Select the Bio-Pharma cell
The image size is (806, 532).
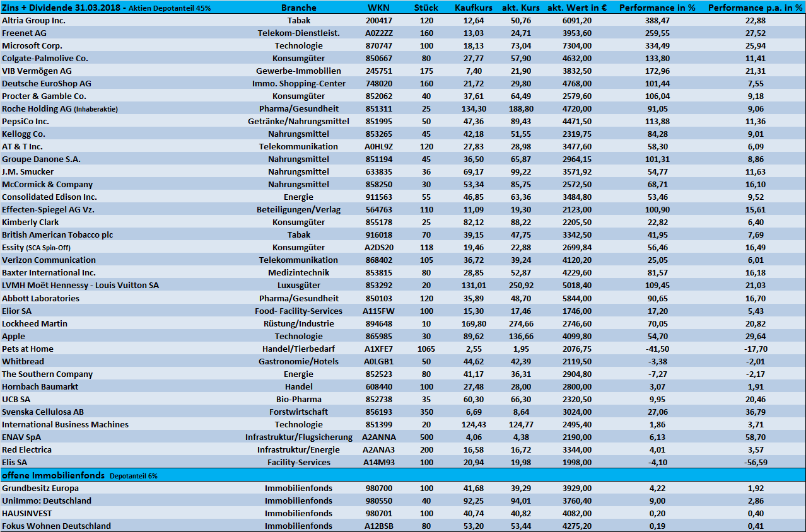tap(298, 399)
